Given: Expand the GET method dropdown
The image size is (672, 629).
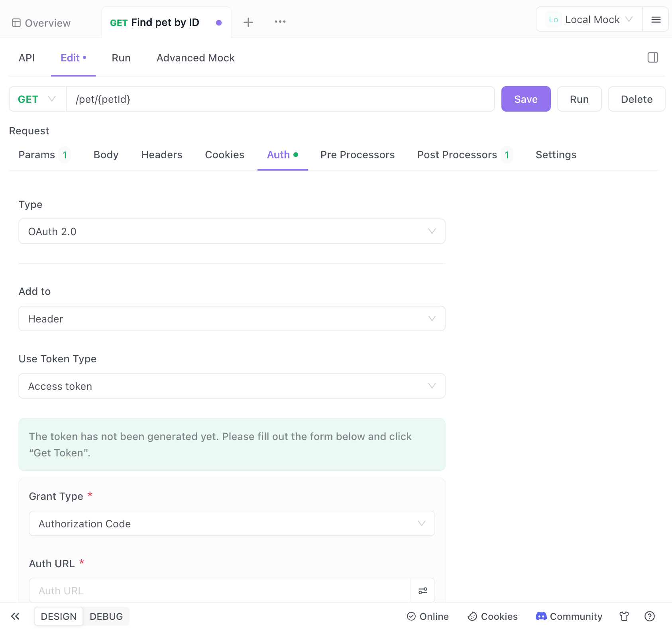Looking at the screenshot, I should click(37, 99).
